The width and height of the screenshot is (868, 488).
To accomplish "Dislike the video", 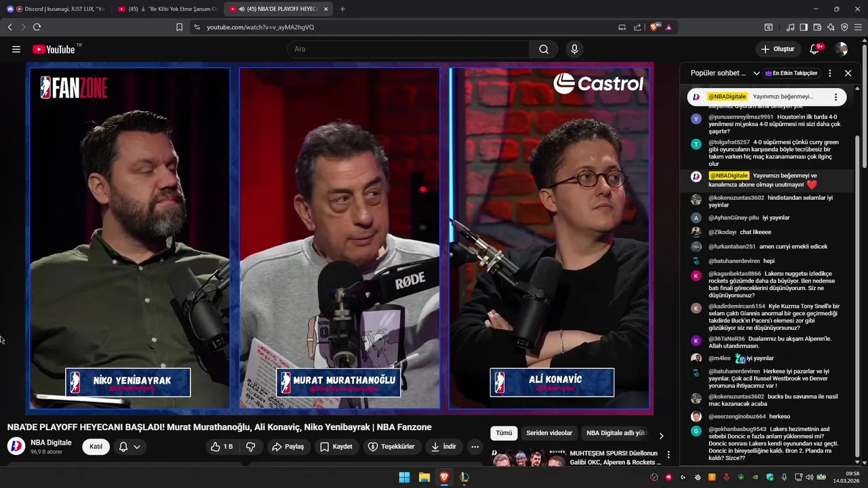I will 250,447.
